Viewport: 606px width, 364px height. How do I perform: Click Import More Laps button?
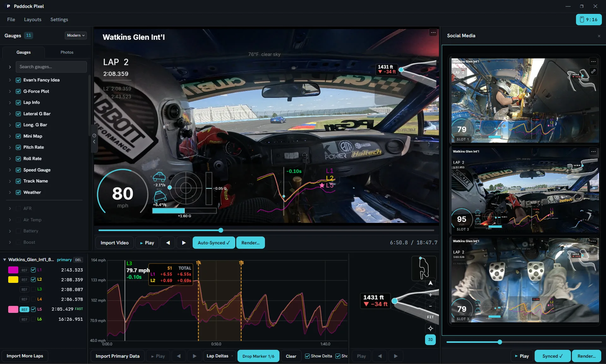click(x=25, y=356)
